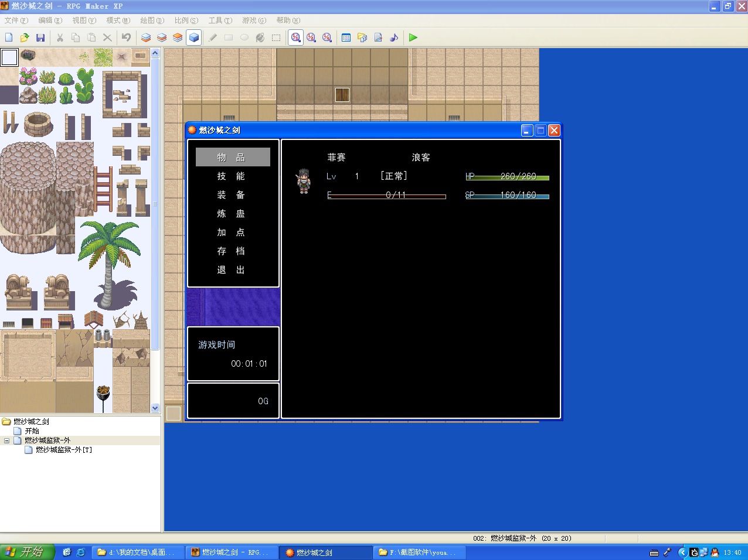
Task: Switch editing to map Layer 2
Action: (162, 37)
